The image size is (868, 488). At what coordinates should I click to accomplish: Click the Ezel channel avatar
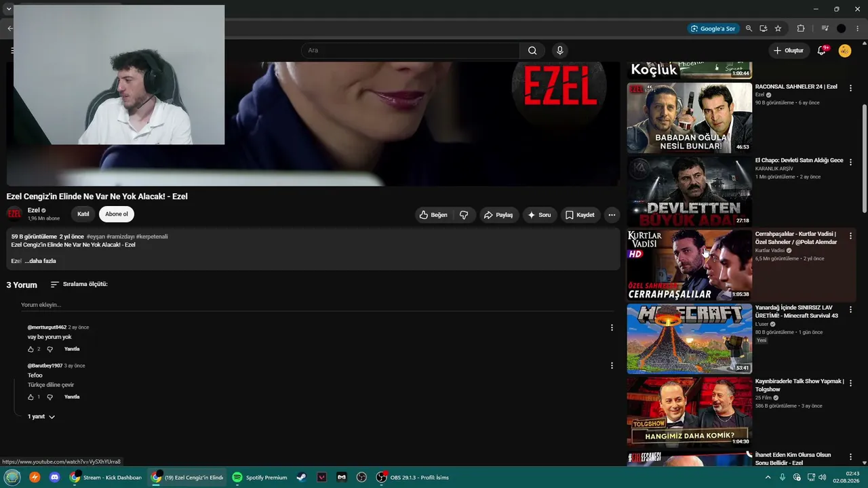click(x=14, y=214)
